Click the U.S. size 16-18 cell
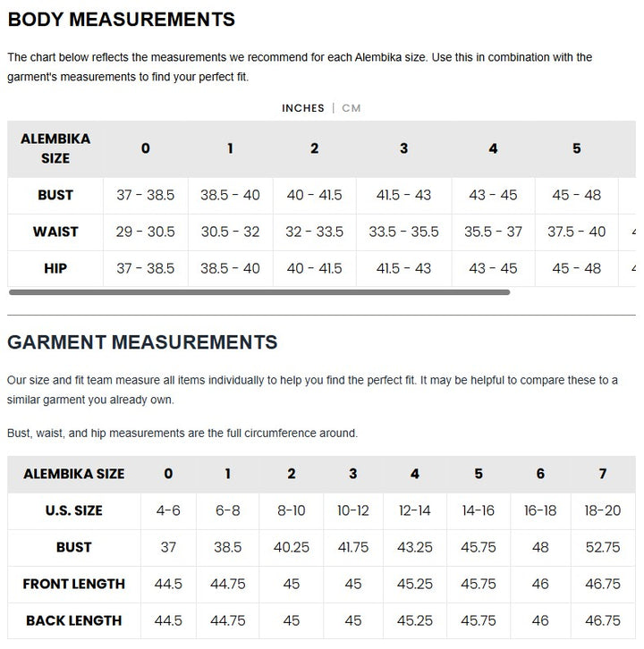 [540, 510]
